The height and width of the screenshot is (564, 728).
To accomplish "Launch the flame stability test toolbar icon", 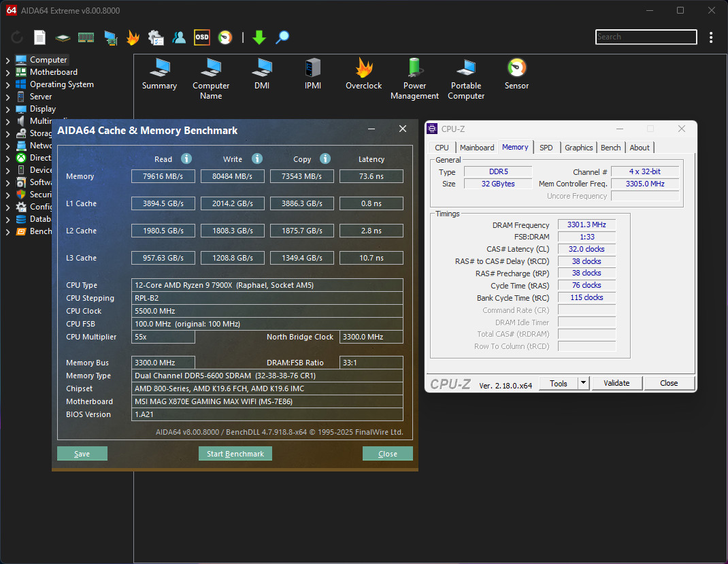I will click(x=133, y=37).
